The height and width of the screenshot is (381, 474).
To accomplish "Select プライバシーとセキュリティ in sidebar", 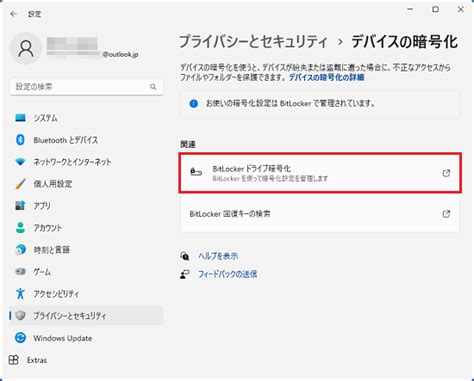I will (x=87, y=316).
